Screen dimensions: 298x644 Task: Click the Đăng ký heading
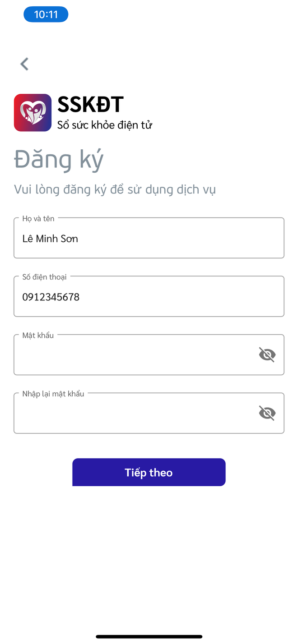59,160
